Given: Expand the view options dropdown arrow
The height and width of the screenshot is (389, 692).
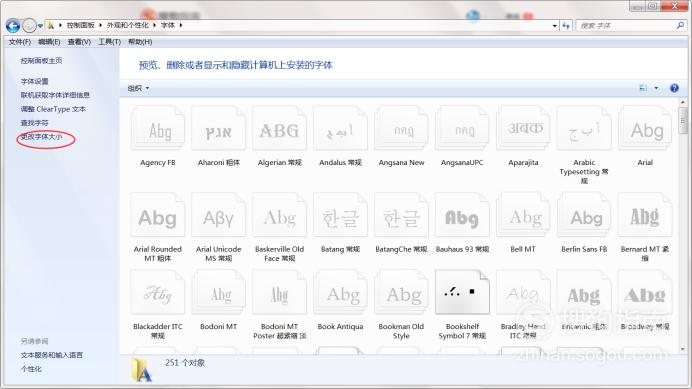Looking at the screenshot, I should [x=656, y=88].
